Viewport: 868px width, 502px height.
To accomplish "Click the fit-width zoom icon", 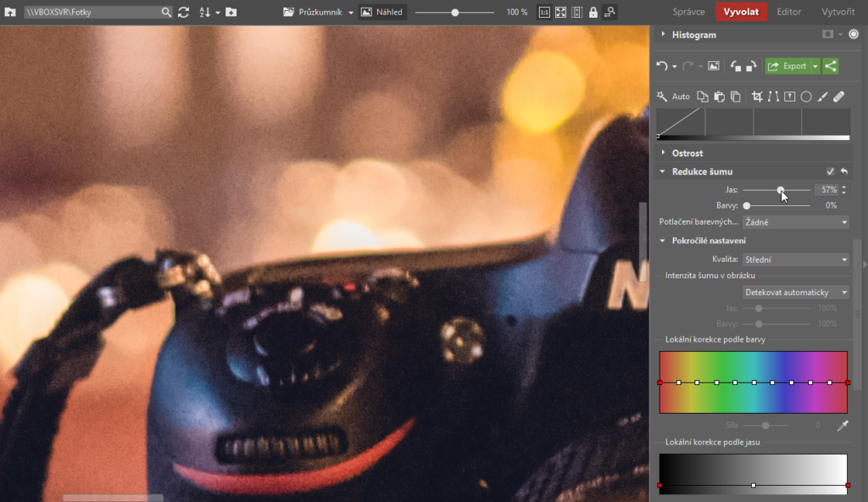I will point(576,12).
